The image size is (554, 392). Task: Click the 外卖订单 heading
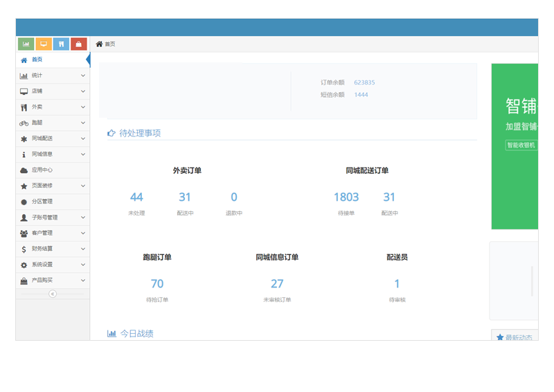[x=187, y=171]
